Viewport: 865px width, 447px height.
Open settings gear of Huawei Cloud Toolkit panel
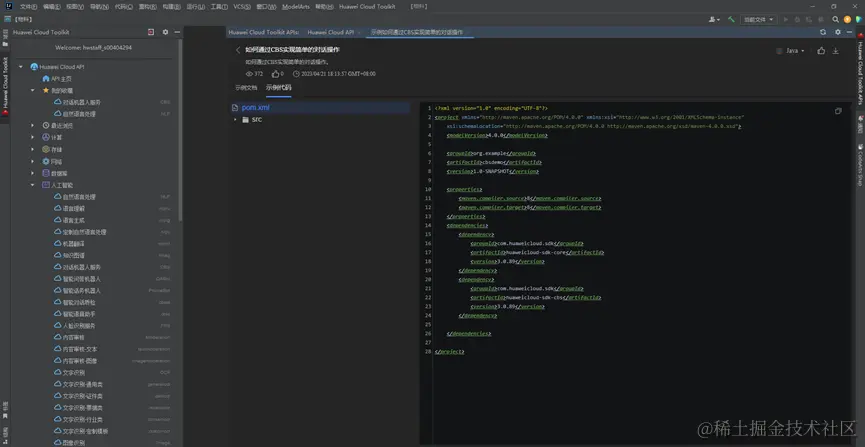(165, 32)
